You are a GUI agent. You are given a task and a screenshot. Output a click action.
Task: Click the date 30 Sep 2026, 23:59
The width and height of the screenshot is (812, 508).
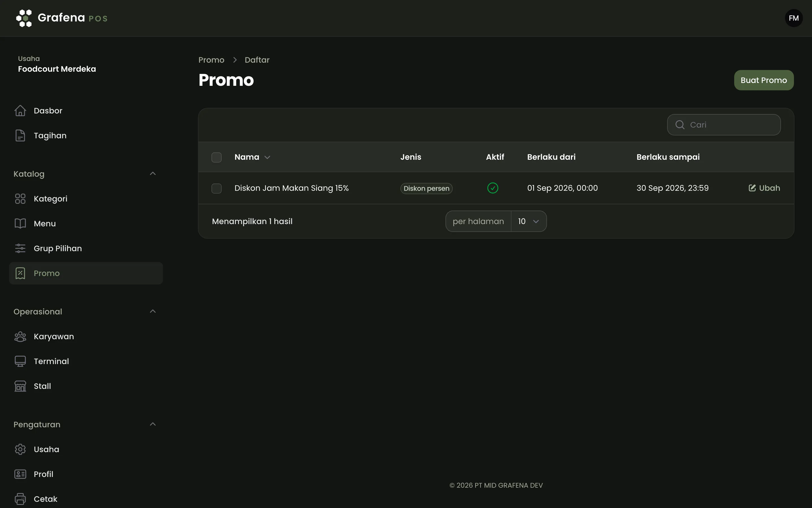tap(672, 188)
